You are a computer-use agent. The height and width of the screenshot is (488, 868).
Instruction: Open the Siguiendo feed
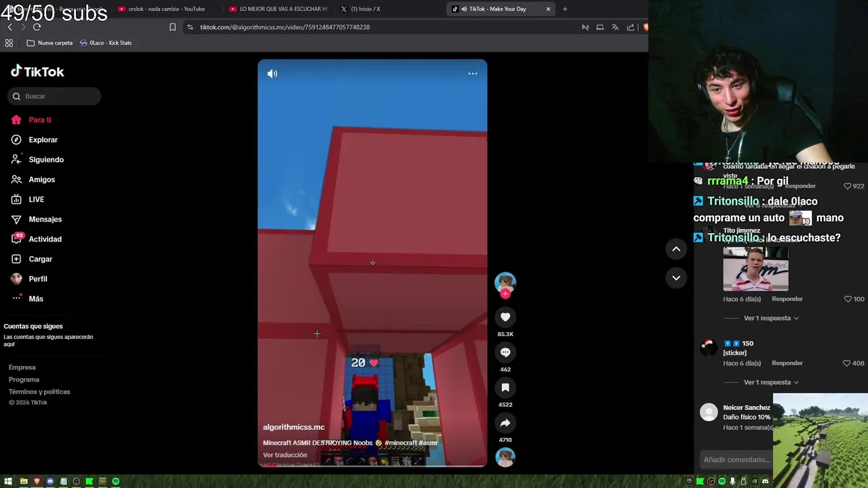pos(37,159)
